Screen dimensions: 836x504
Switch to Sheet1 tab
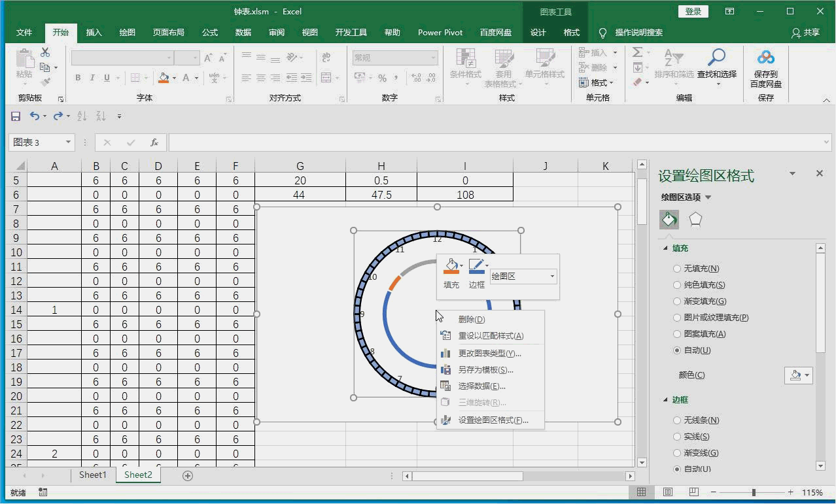click(x=93, y=475)
